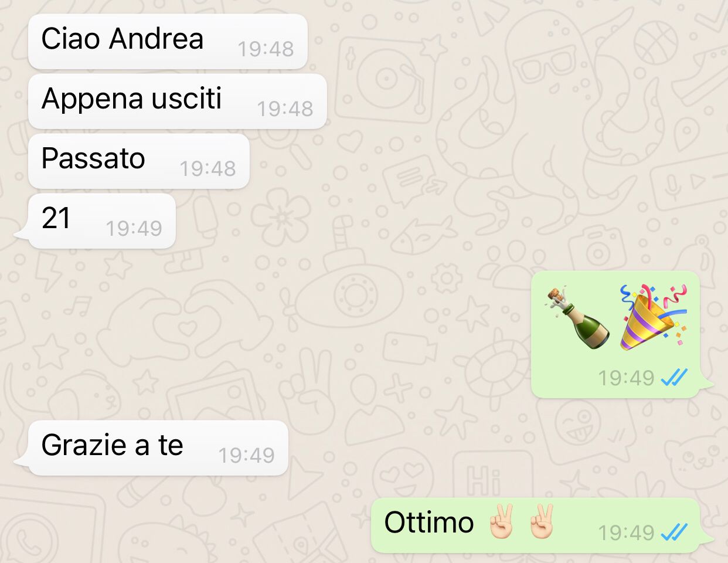728x563 pixels.
Task: Select the 'Appena usciti' message bubble
Action: (177, 101)
